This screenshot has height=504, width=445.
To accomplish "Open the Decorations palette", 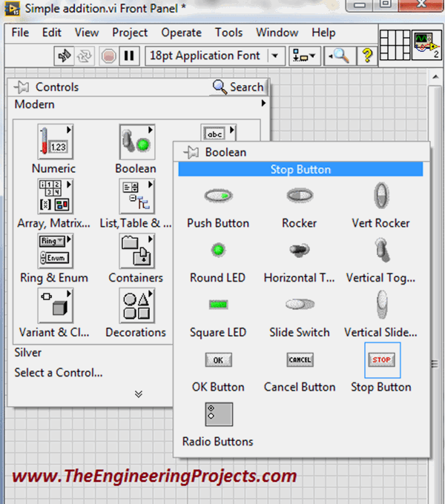I will (136, 306).
